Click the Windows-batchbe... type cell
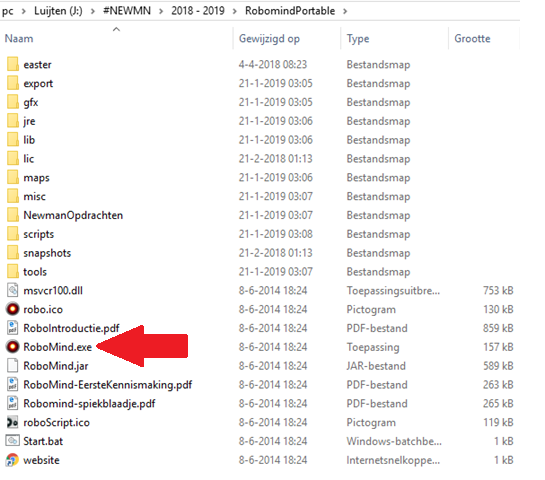The image size is (545, 480). pos(394,441)
